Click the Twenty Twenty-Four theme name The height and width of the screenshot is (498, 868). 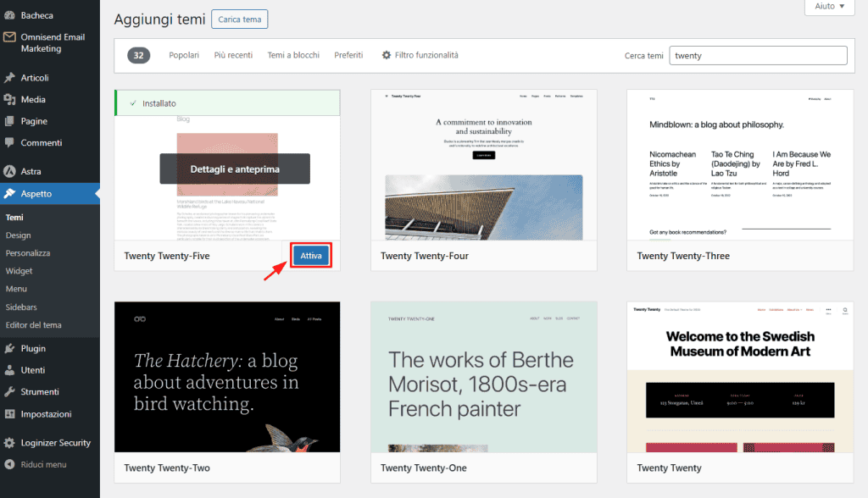[424, 256]
